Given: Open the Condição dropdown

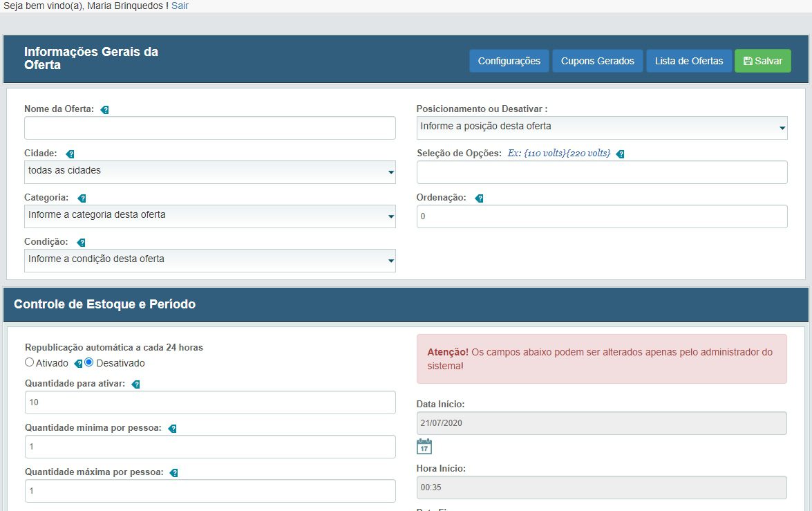Looking at the screenshot, I should tap(209, 261).
